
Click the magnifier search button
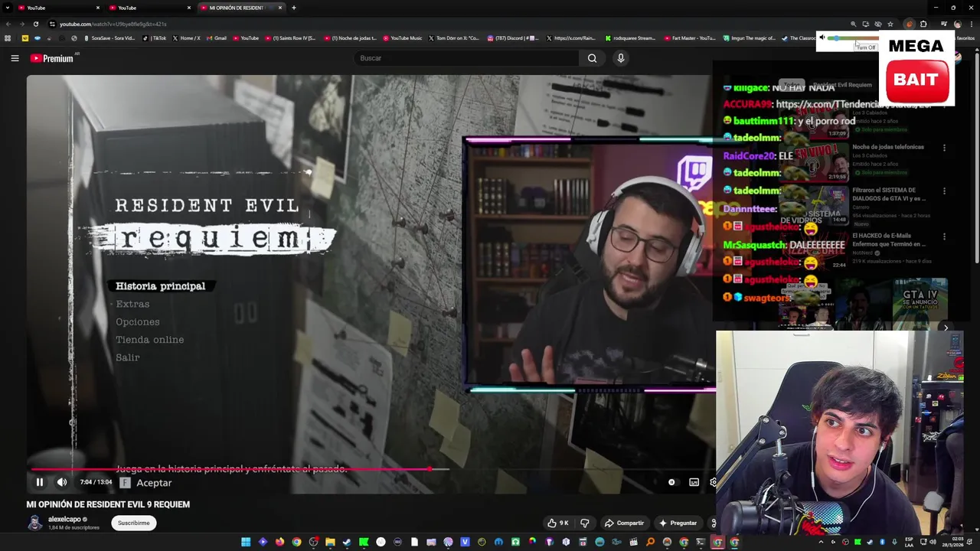coord(592,58)
